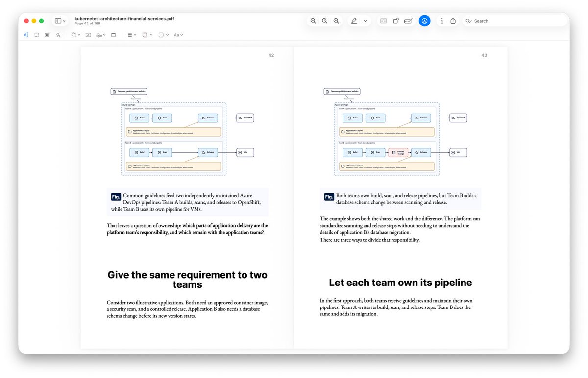Viewport: 588px width, 378px height.
Task: Open the Shapes dropdown
Action: tap(75, 35)
